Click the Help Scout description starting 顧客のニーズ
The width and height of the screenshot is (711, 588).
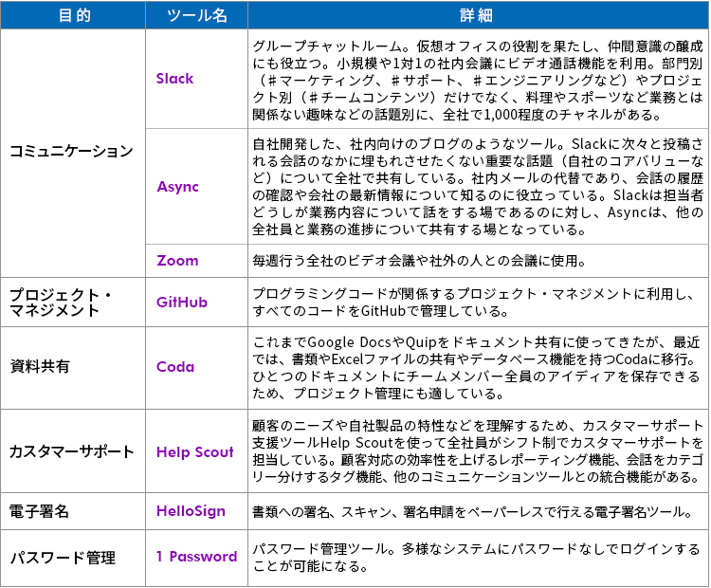click(478, 451)
